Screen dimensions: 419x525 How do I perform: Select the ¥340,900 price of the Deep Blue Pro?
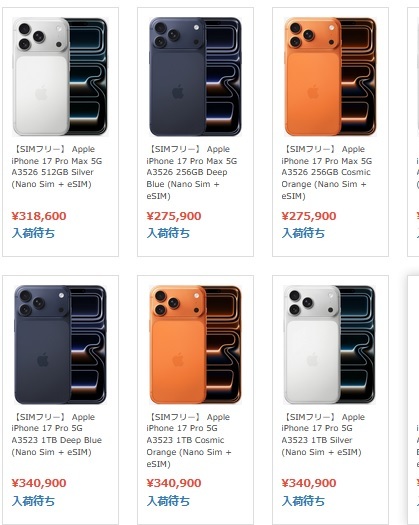point(39,483)
